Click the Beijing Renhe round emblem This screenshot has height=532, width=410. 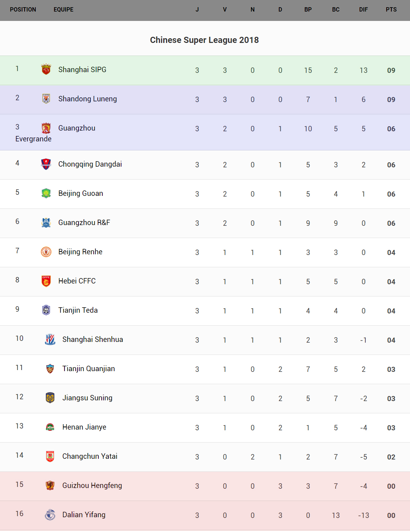click(46, 252)
